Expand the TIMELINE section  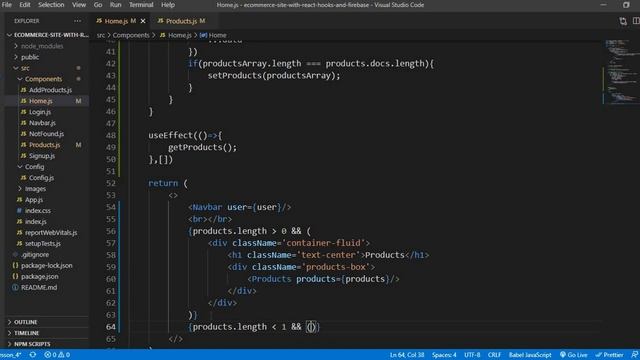click(x=26, y=333)
